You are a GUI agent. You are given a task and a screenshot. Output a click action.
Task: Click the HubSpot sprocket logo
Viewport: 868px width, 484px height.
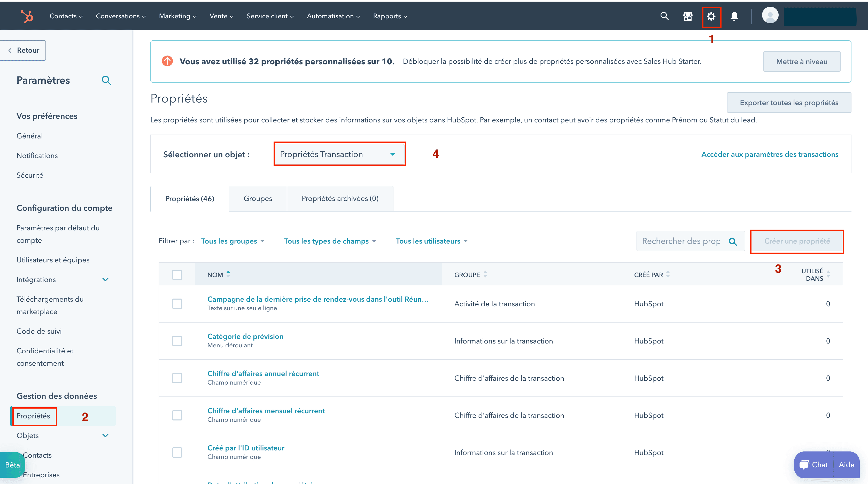tap(27, 16)
